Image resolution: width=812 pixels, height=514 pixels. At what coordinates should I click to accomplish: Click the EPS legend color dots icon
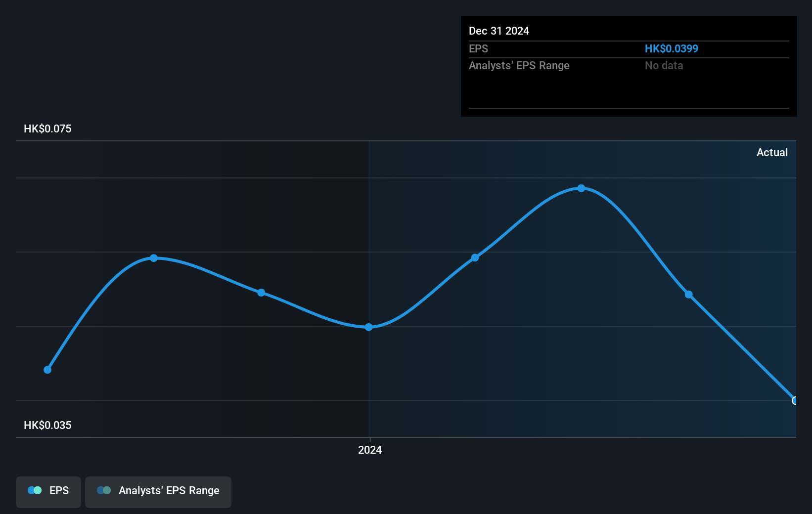35,490
